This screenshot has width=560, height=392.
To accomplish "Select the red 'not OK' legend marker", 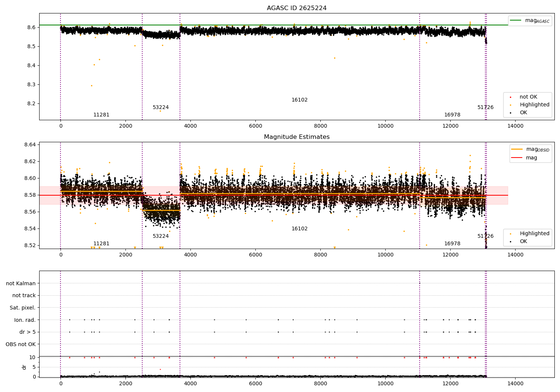I will (510, 97).
